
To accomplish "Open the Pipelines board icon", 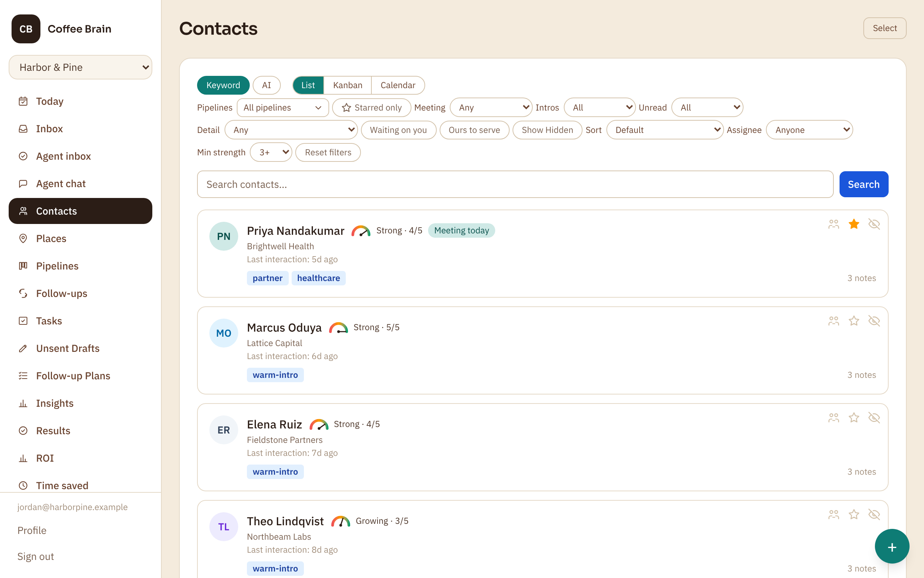I will [23, 266].
